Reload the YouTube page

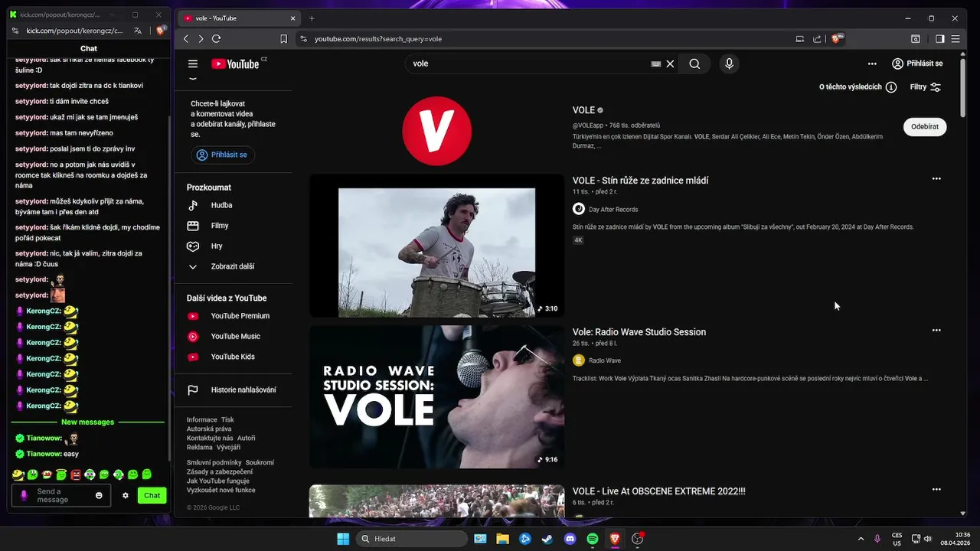217,39
